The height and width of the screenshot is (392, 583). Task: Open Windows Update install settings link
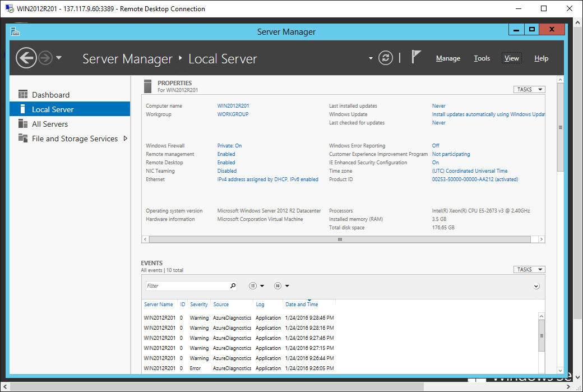488,114
